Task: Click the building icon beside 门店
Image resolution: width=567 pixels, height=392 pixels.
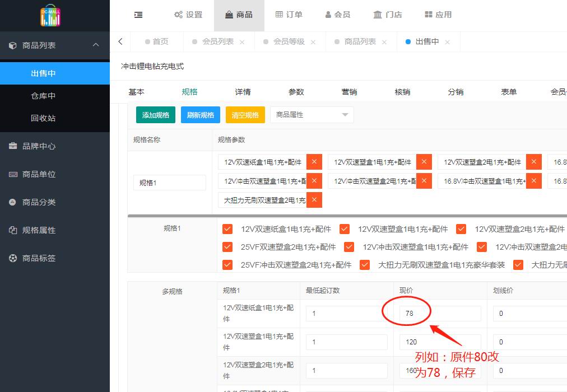Action: (x=378, y=15)
